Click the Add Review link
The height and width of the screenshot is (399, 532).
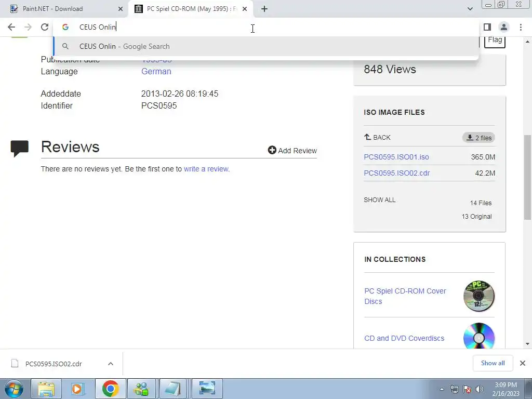(x=292, y=150)
